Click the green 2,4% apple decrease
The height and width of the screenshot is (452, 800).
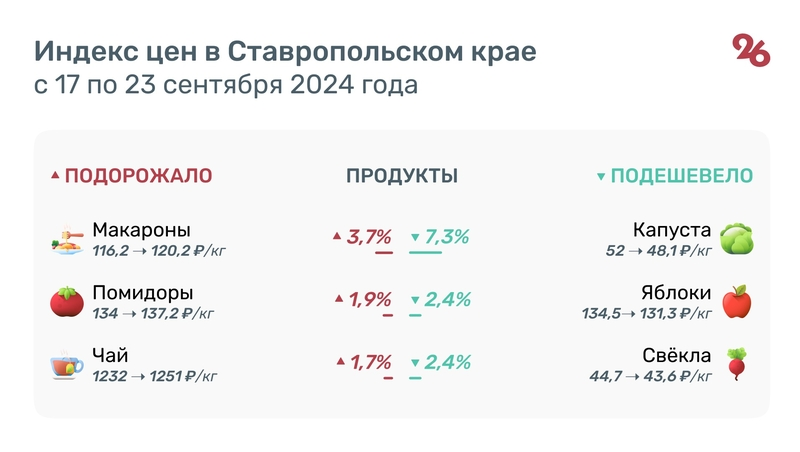point(447,300)
